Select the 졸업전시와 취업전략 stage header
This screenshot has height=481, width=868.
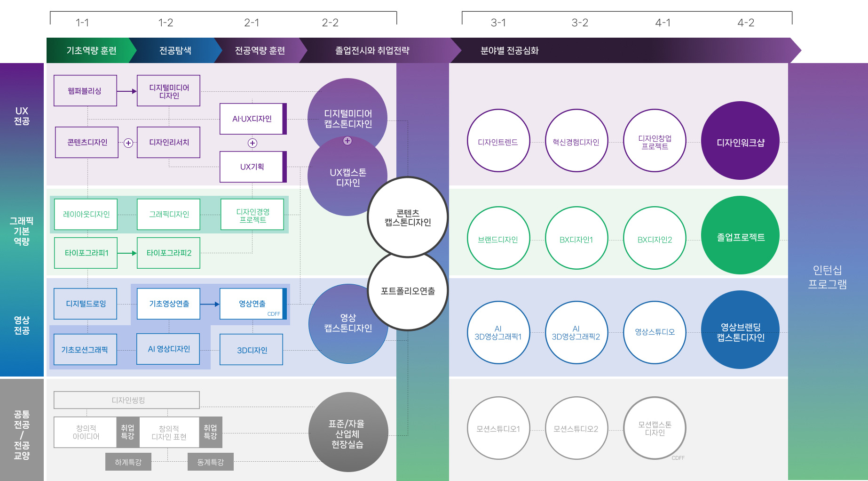pos(372,51)
